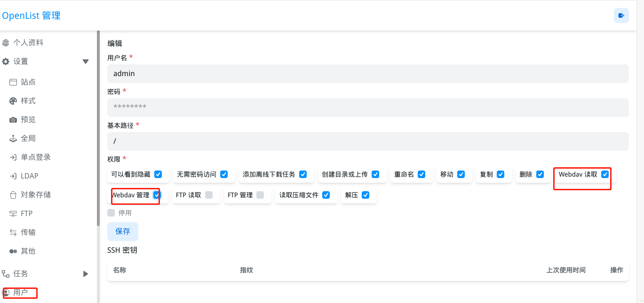Viewport: 644px width, 303px height.
Task: Click the joystick icon beside 全局
Action: coord(13,139)
